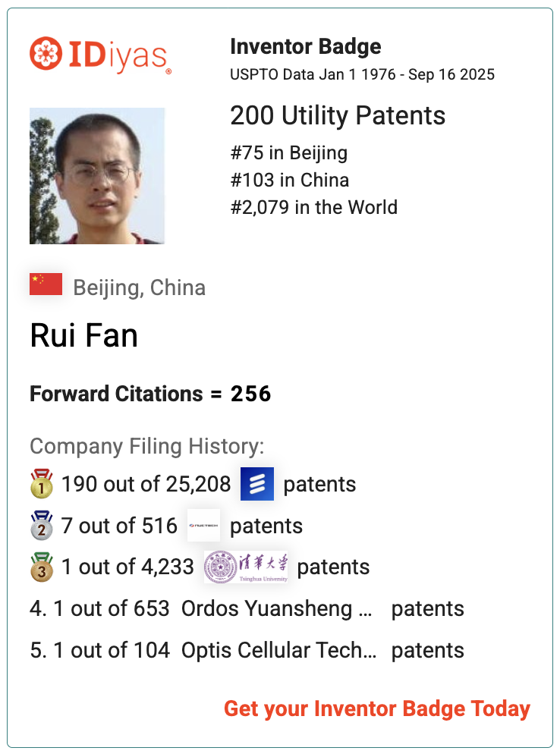
Task: Click the #2,079 in the World ranking
Action: pyautogui.click(x=314, y=208)
